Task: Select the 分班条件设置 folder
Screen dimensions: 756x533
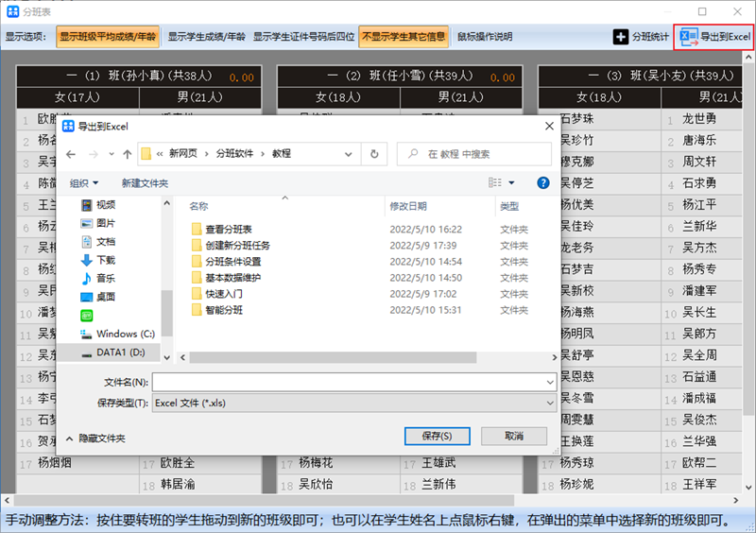Action: [x=226, y=262]
